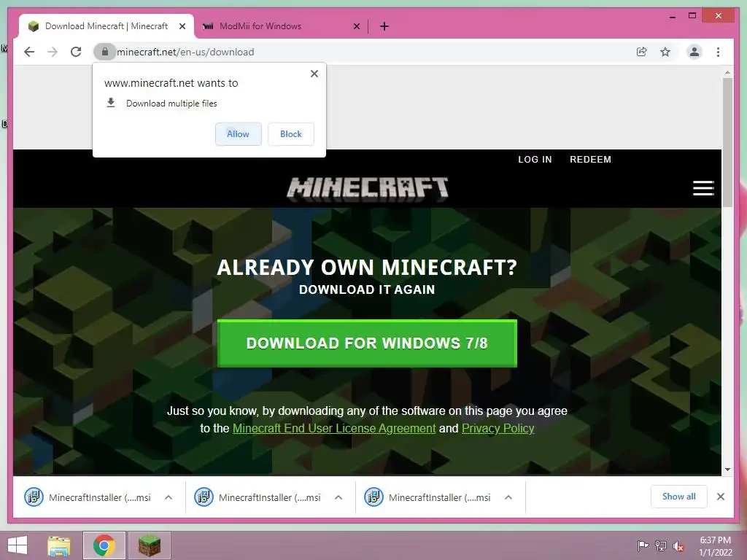Close the ModMii for Windows tab

tap(356, 26)
